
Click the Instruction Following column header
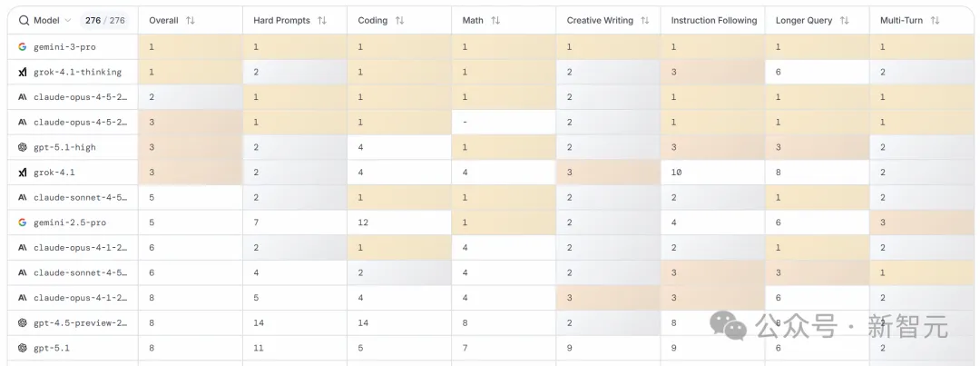(x=713, y=20)
